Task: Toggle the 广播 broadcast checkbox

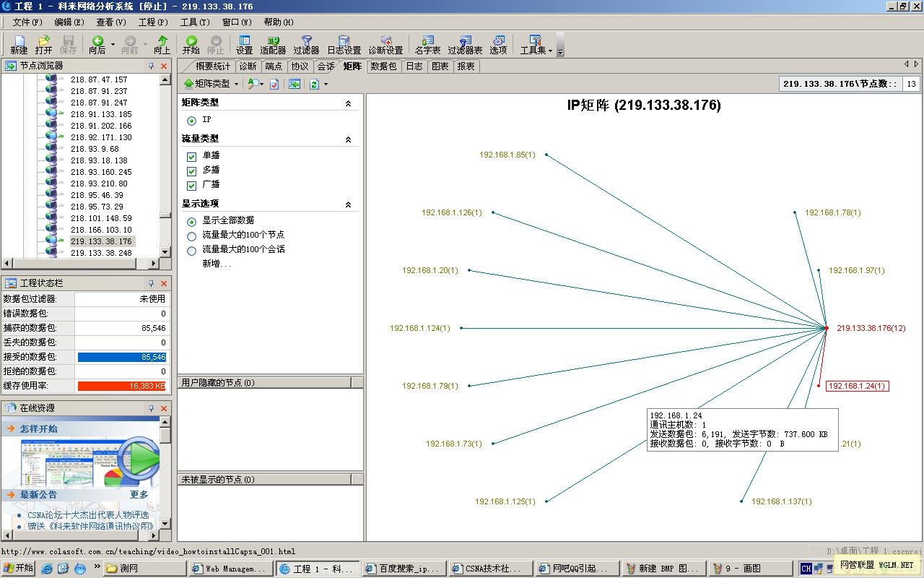Action: coord(191,185)
